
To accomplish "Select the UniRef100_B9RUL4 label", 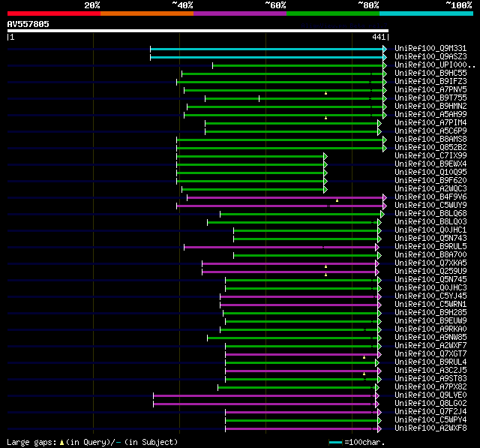I will coord(430,362).
